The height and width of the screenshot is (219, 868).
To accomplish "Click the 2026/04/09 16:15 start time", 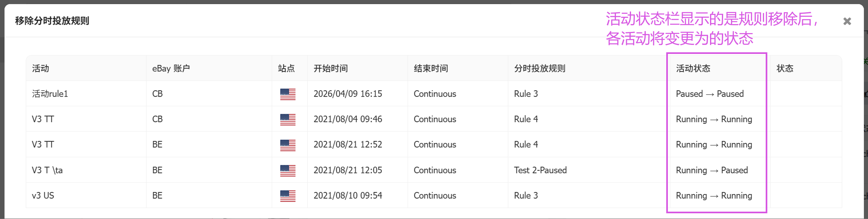I will click(x=347, y=94).
